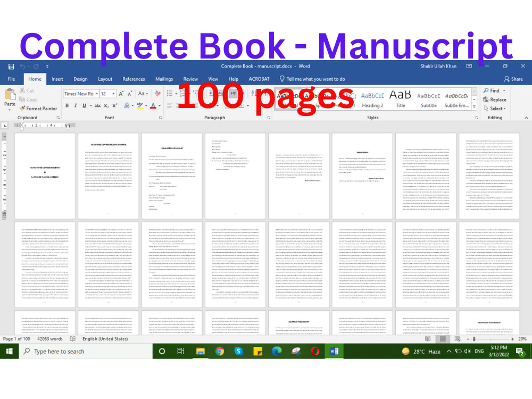Click the Share button
Image resolution: width=532 pixels, height=399 pixels.
tap(513, 79)
